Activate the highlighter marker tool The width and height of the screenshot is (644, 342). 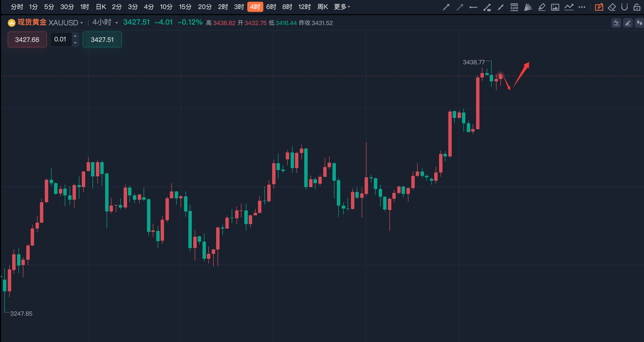542,7
